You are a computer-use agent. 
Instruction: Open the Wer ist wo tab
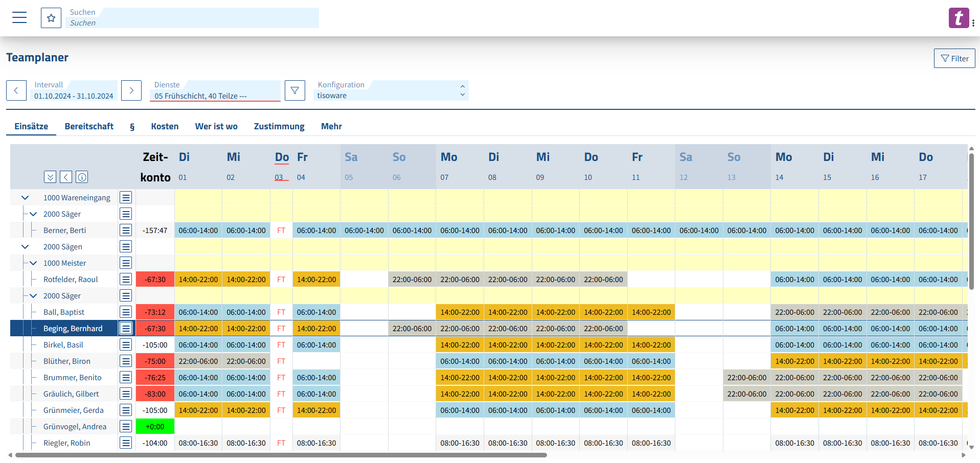coord(216,126)
